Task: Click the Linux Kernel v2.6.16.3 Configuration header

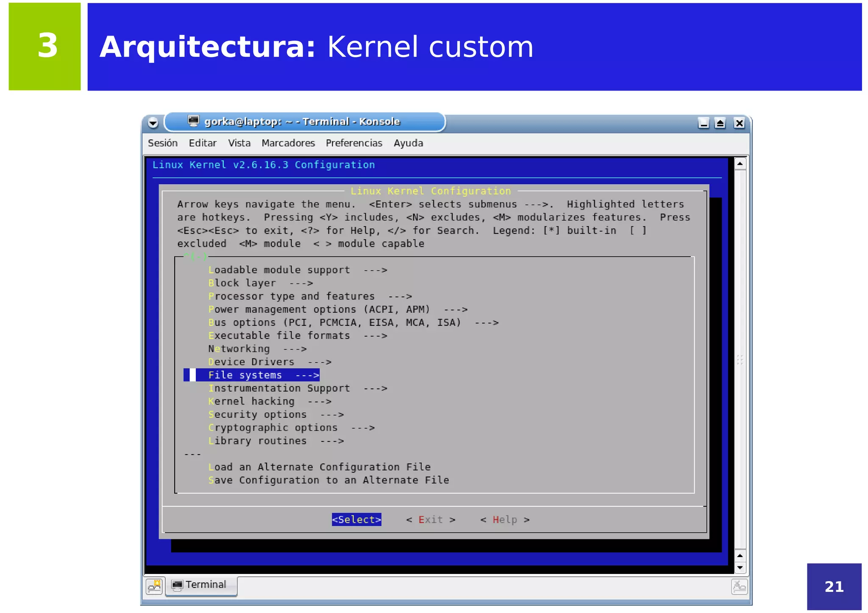Action: point(264,165)
